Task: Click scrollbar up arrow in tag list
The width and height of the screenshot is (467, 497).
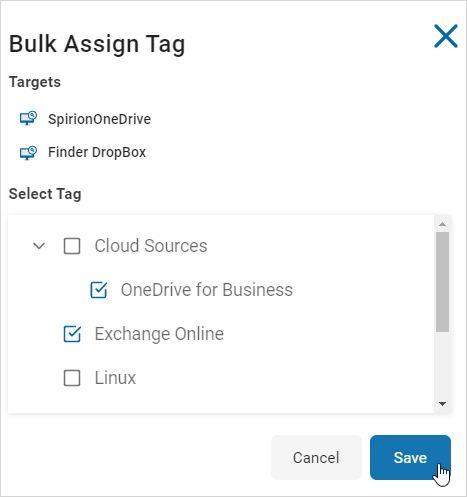Action: pos(442,224)
